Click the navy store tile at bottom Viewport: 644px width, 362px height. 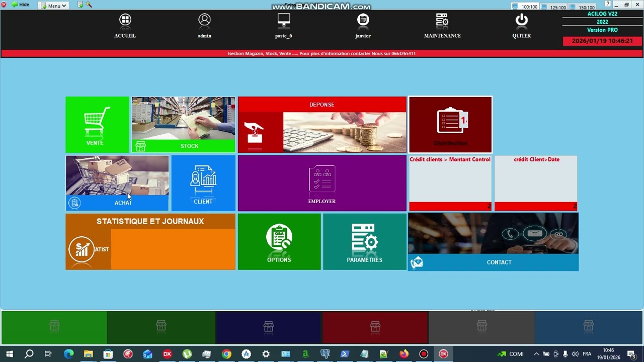coord(269,327)
